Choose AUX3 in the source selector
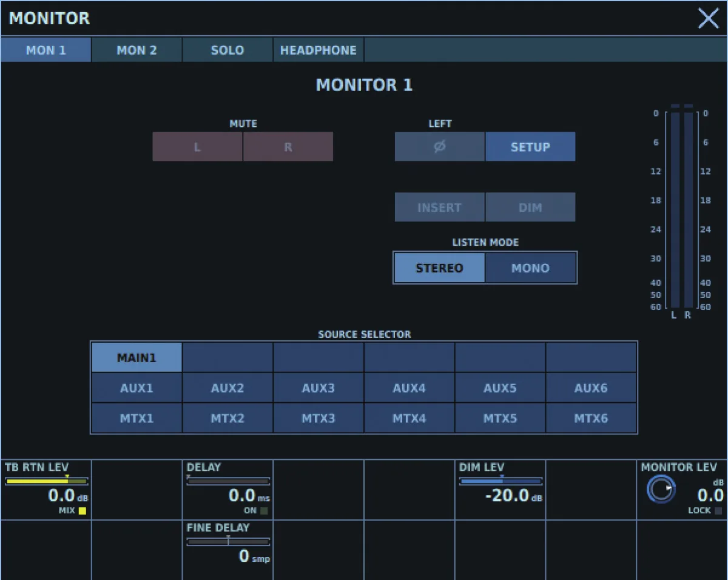 (318, 388)
